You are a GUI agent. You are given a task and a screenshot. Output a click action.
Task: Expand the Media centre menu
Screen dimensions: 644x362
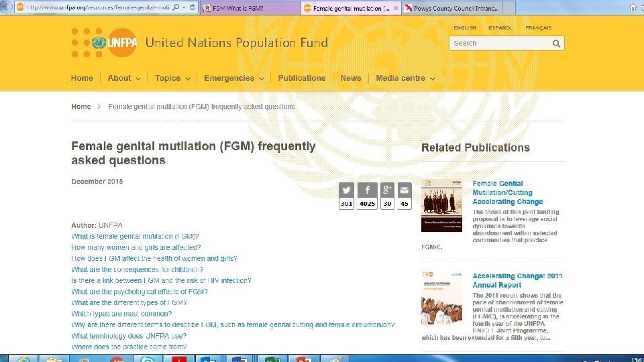click(x=405, y=78)
